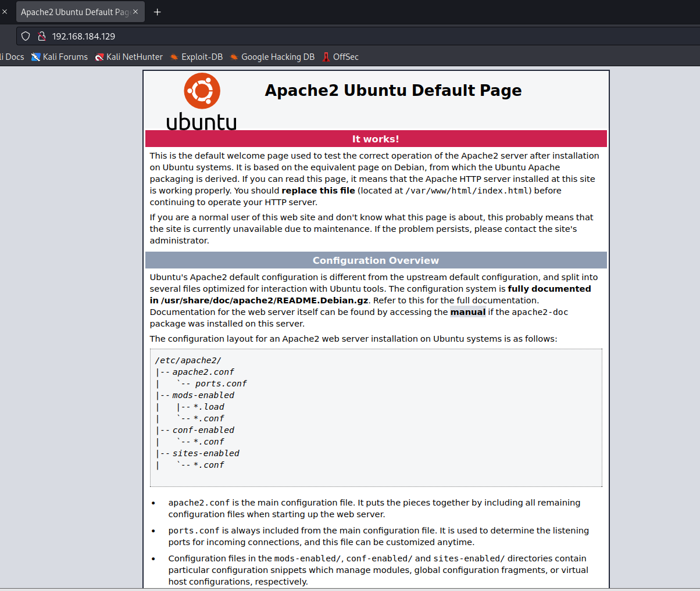This screenshot has width=700, height=591.
Task: Select the Apache2 Ubuntu Default Page tab
Action: click(80, 12)
